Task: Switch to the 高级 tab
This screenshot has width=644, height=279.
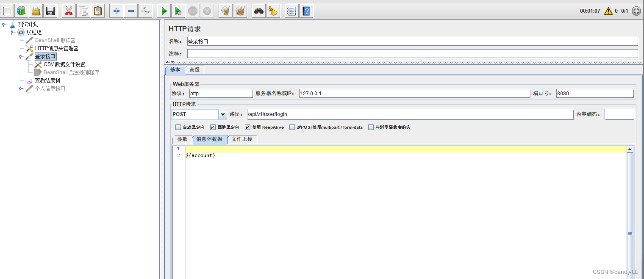Action: pyautogui.click(x=194, y=70)
